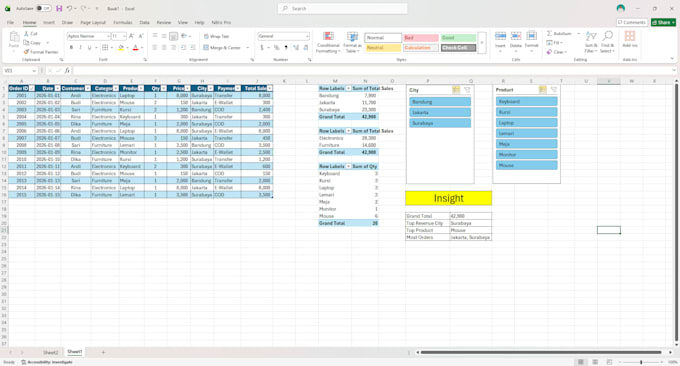The height and width of the screenshot is (366, 680).
Task: Clear the filter on the City slicer
Action: click(x=467, y=90)
